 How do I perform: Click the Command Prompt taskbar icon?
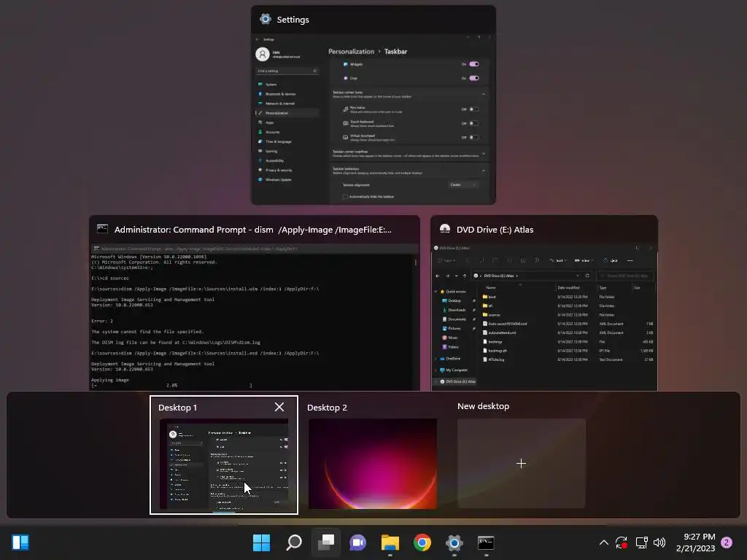click(x=486, y=542)
